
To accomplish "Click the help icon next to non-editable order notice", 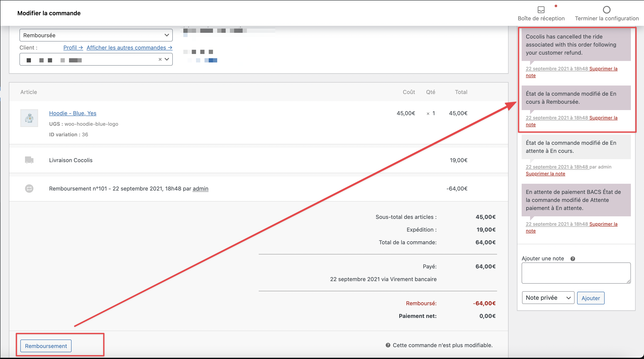I will pos(388,345).
